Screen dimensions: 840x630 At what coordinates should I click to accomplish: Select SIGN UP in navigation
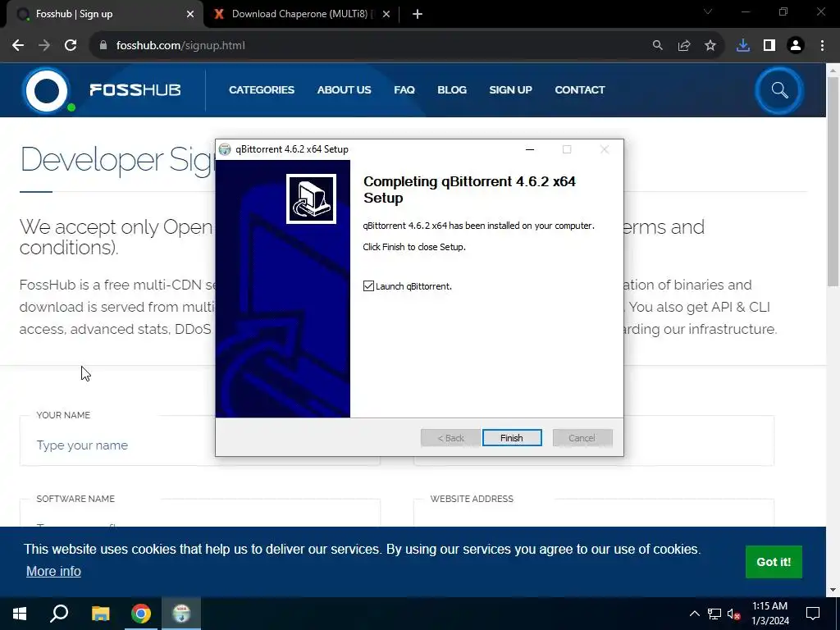point(510,90)
